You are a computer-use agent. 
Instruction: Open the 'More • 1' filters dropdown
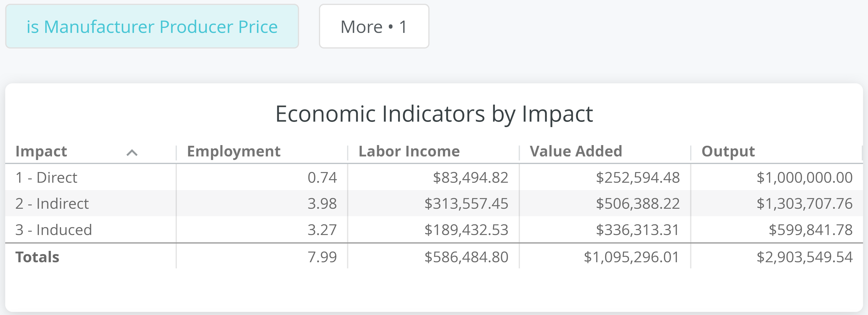click(x=374, y=27)
